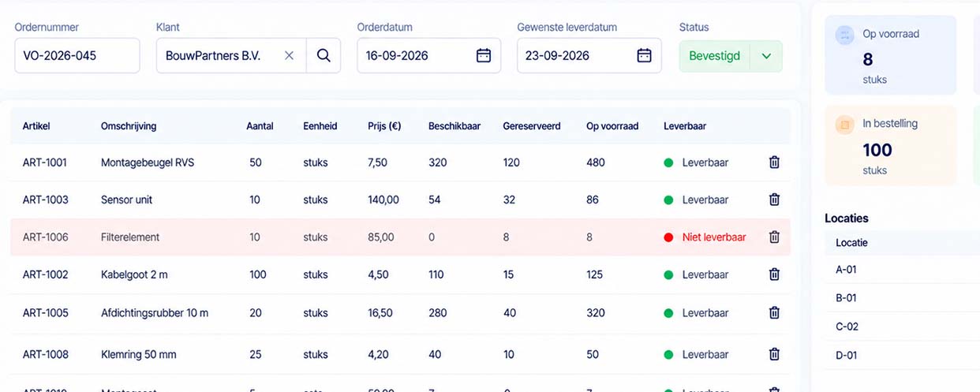Click the Niet leverbaar status text
The height and width of the screenshot is (392, 980).
714,237
